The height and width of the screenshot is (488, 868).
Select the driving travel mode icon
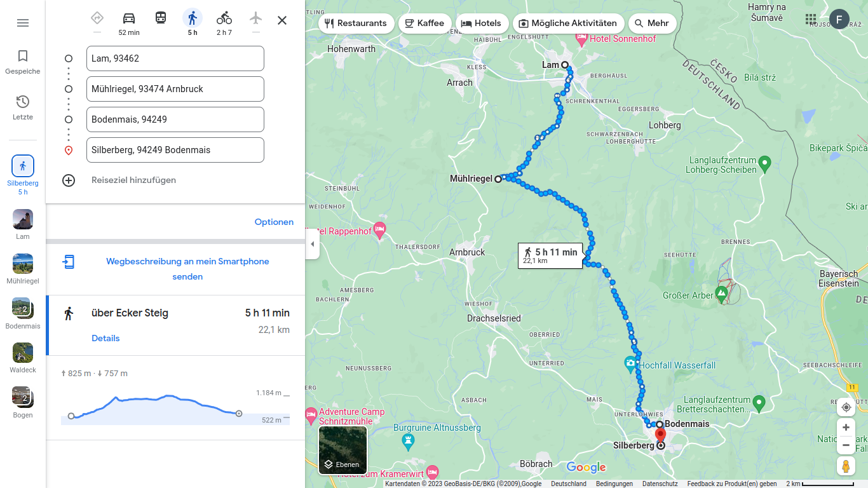(x=129, y=18)
